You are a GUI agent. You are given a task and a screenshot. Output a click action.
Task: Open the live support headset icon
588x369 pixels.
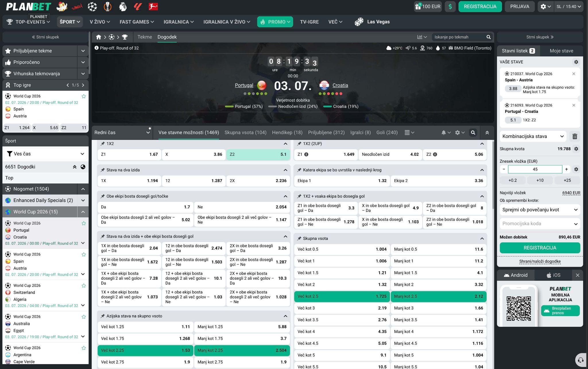[x=581, y=360]
